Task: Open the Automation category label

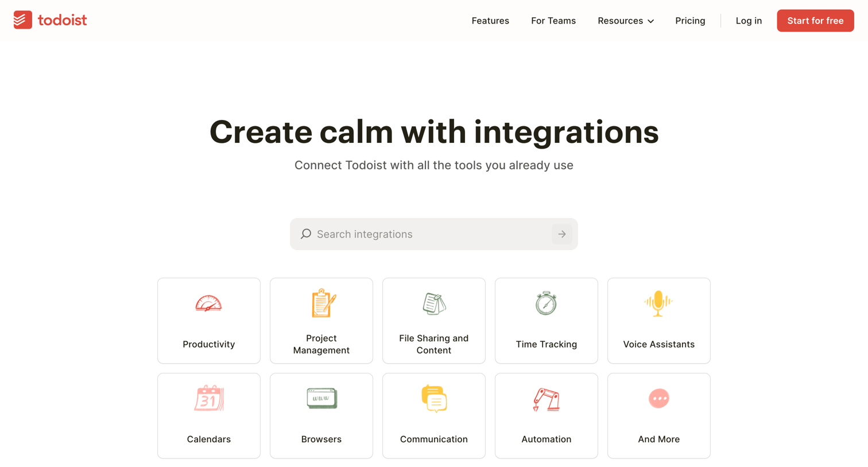Action: pos(547,439)
